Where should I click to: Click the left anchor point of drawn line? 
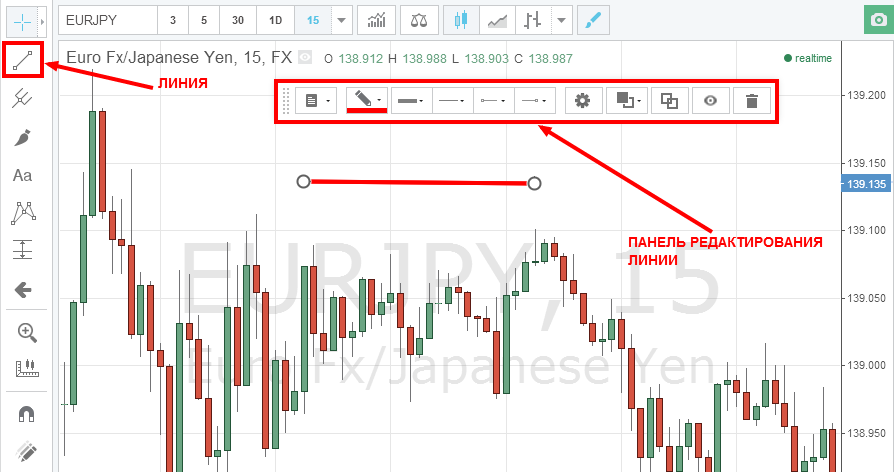pyautogui.click(x=304, y=181)
